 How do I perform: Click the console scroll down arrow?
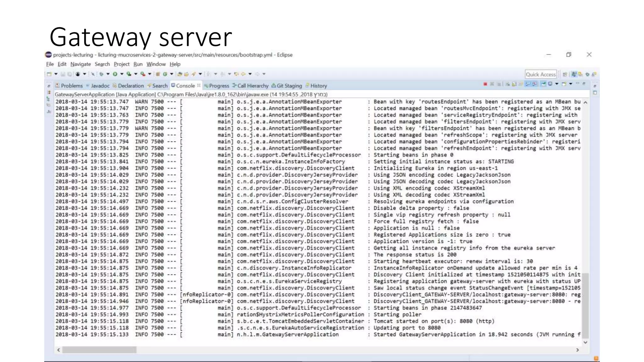[585, 342]
